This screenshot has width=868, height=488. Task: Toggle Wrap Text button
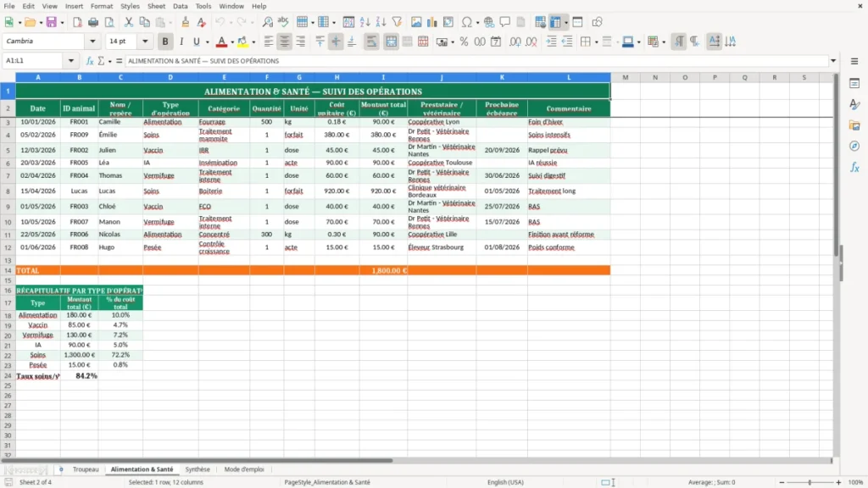click(371, 42)
